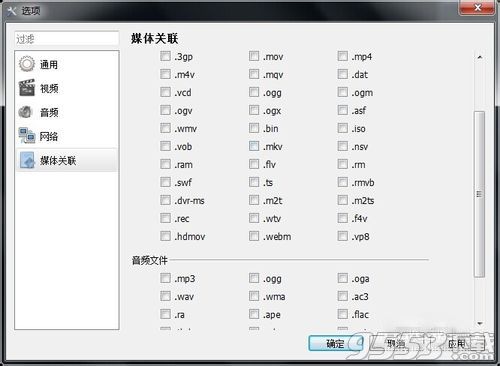Confirm with the 确定 button
Viewport: 500px width, 366px height.
(x=335, y=343)
